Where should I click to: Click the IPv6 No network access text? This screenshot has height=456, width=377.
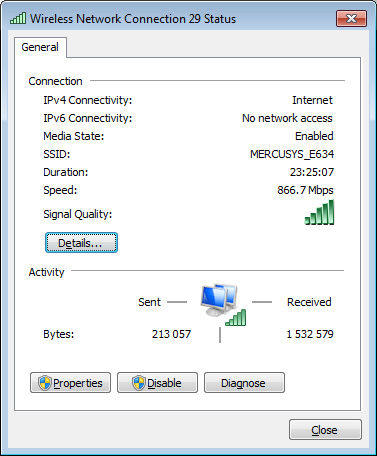pyautogui.click(x=287, y=118)
